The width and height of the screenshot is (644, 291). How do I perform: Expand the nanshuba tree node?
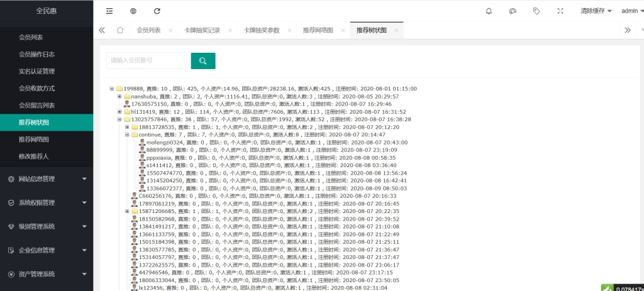[x=119, y=96]
